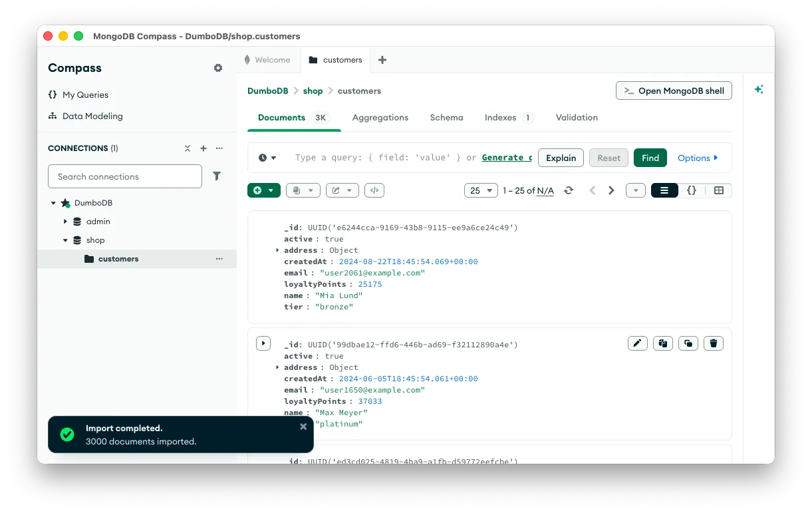The height and width of the screenshot is (513, 812).
Task: Delete the Max Meyer document
Action: click(x=714, y=343)
